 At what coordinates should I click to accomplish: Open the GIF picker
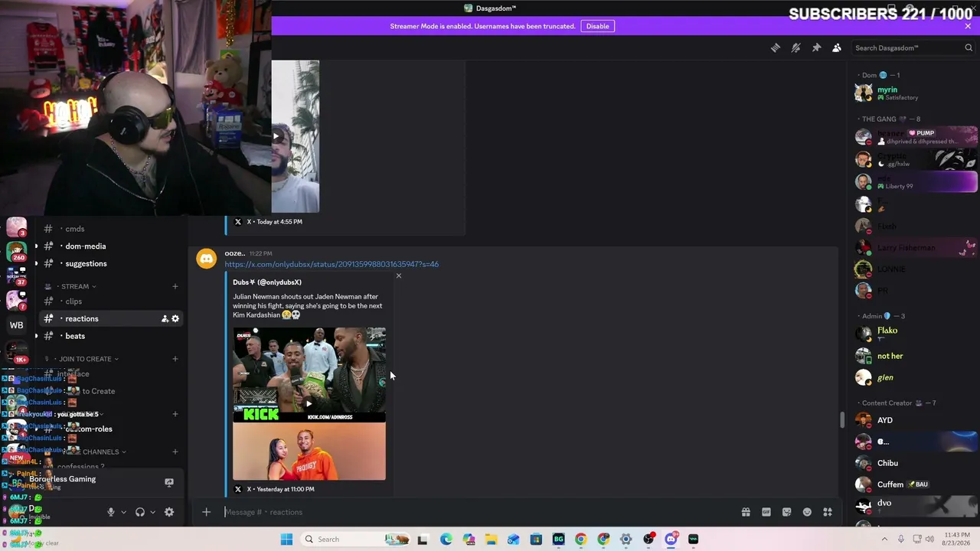click(x=766, y=512)
